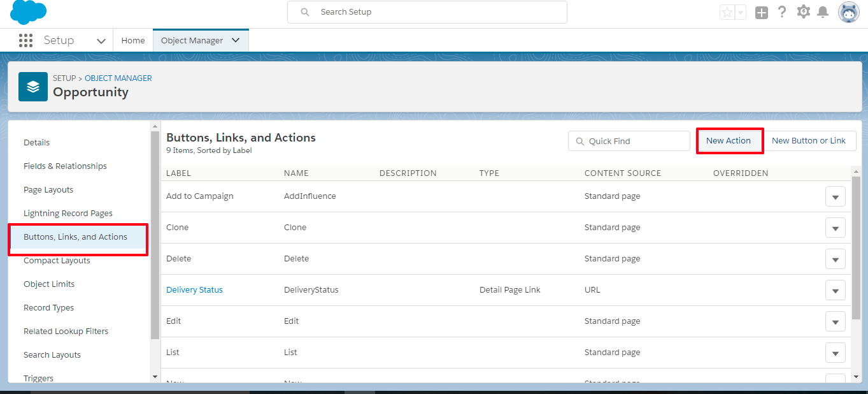Open the App Launcher grid icon
This screenshot has height=394, width=868.
25,41
